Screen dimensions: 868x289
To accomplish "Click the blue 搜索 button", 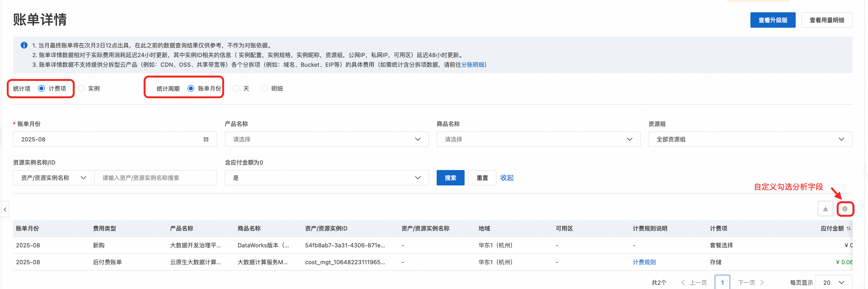I will [x=450, y=178].
